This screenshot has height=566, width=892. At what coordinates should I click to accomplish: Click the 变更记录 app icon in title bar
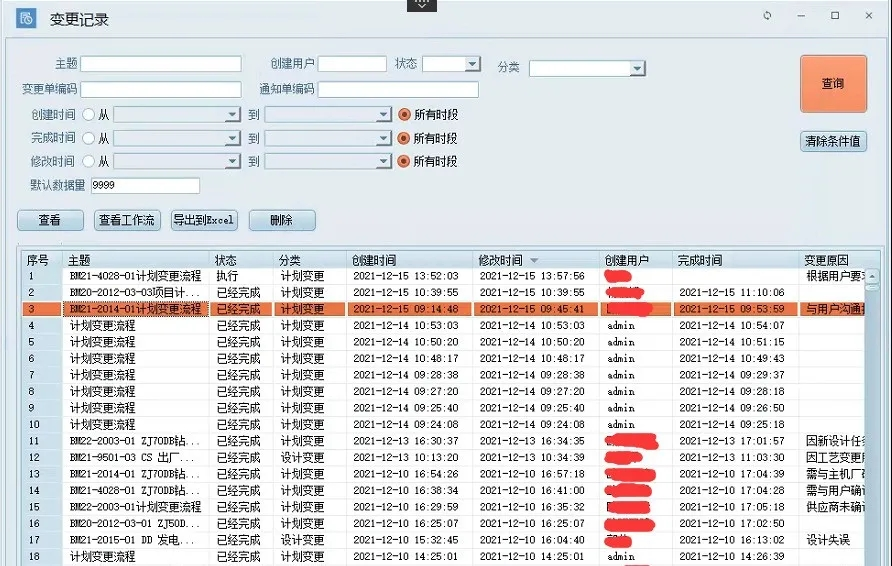(x=26, y=19)
